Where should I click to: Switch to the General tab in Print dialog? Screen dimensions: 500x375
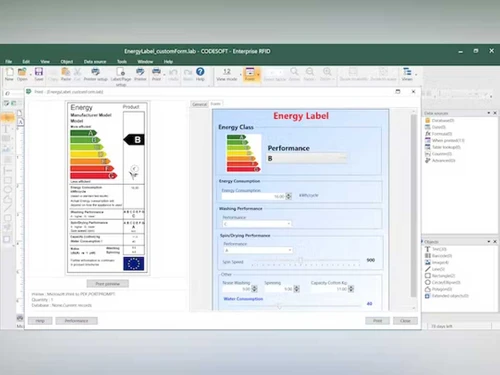point(199,104)
